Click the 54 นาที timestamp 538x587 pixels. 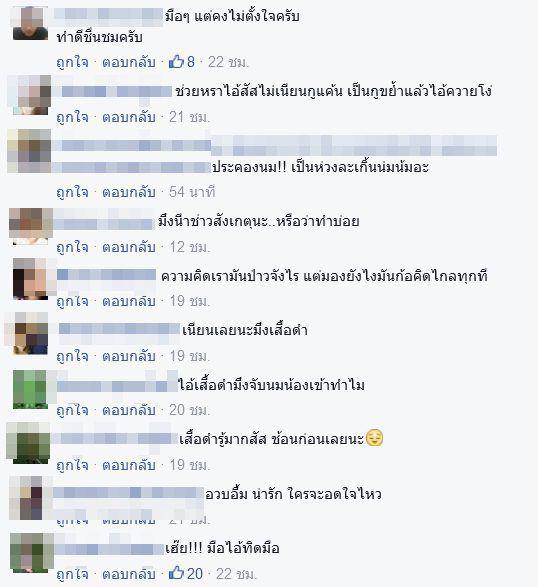pos(192,192)
